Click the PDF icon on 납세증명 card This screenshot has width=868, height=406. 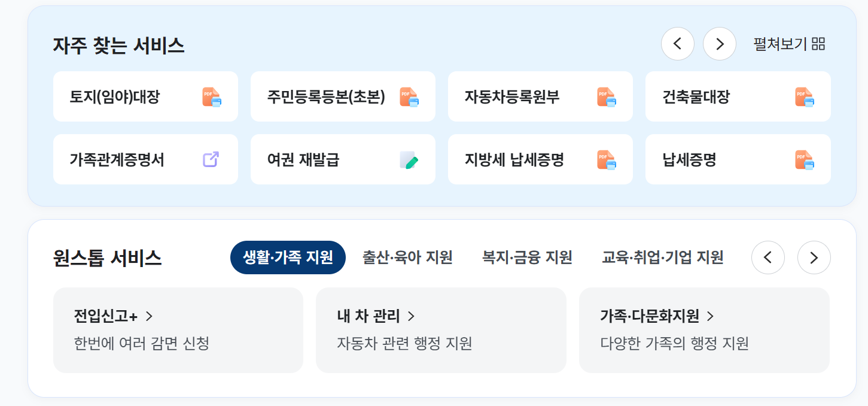(805, 159)
